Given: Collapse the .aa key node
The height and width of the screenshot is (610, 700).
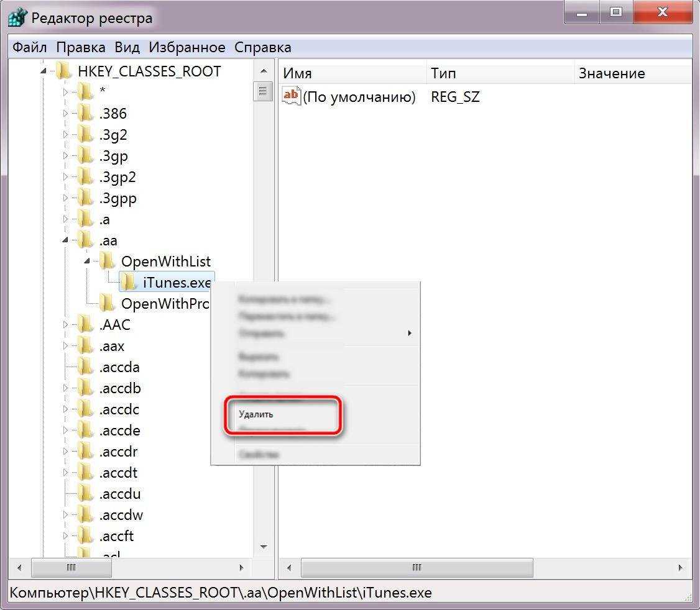Looking at the screenshot, I should [66, 240].
